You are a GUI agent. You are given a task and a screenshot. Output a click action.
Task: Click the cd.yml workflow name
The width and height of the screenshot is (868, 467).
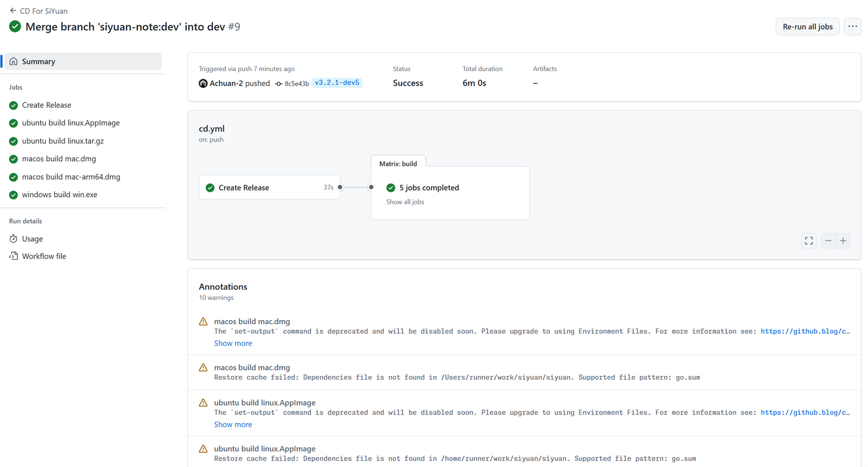pyautogui.click(x=212, y=128)
